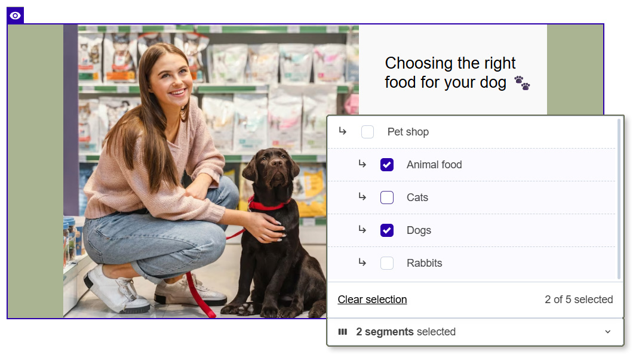The height and width of the screenshot is (364, 639).
Task: Click the segment list scrollbar
Action: tap(619, 197)
